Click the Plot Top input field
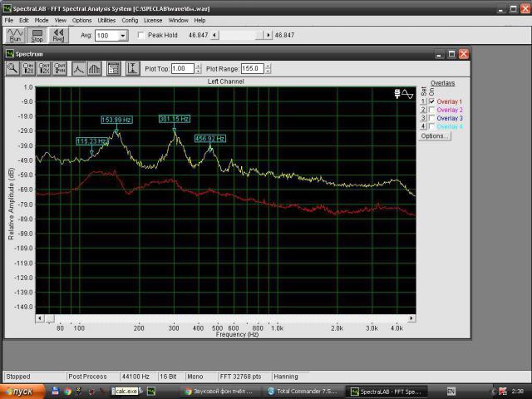The image size is (532, 399). (183, 68)
